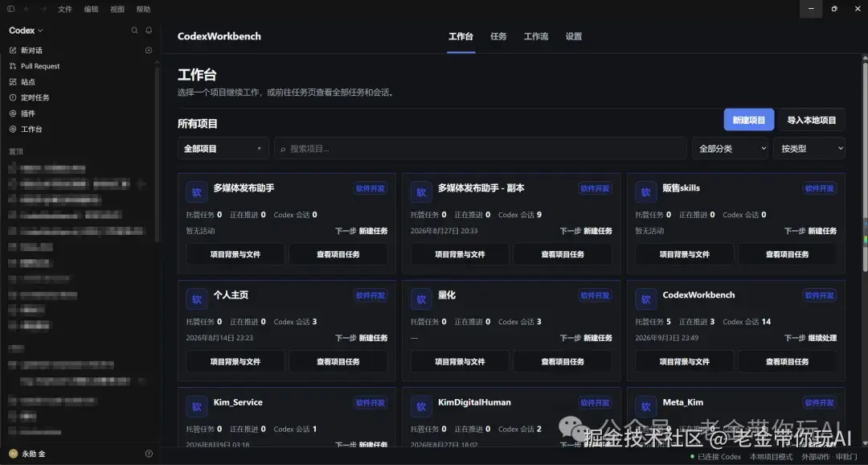Click the 软件开发 tag on 个人主页 card

(x=371, y=295)
